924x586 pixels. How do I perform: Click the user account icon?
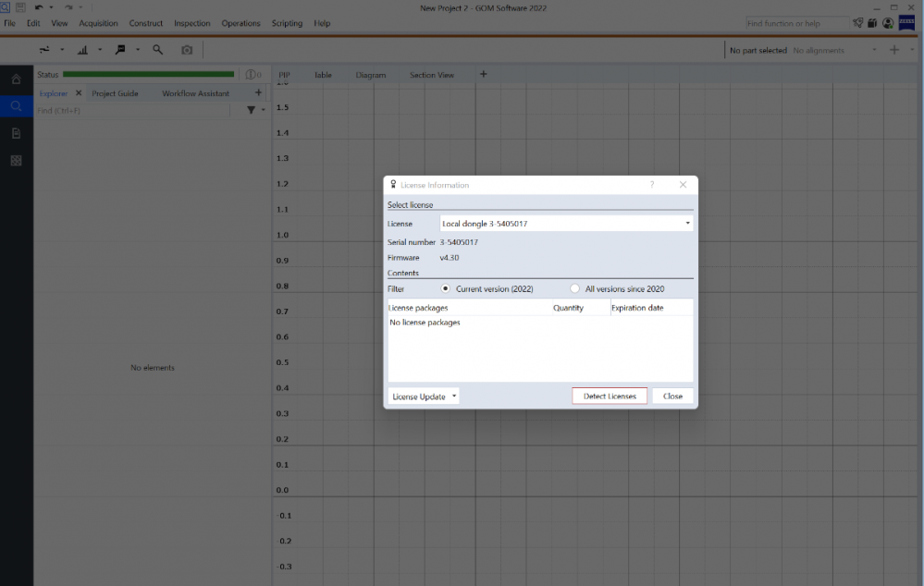(888, 23)
